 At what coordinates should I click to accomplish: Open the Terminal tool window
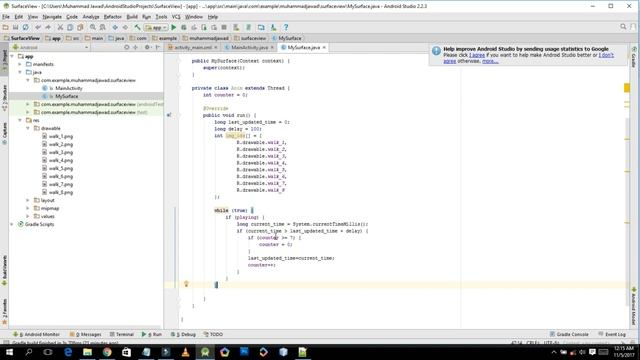click(x=122, y=334)
